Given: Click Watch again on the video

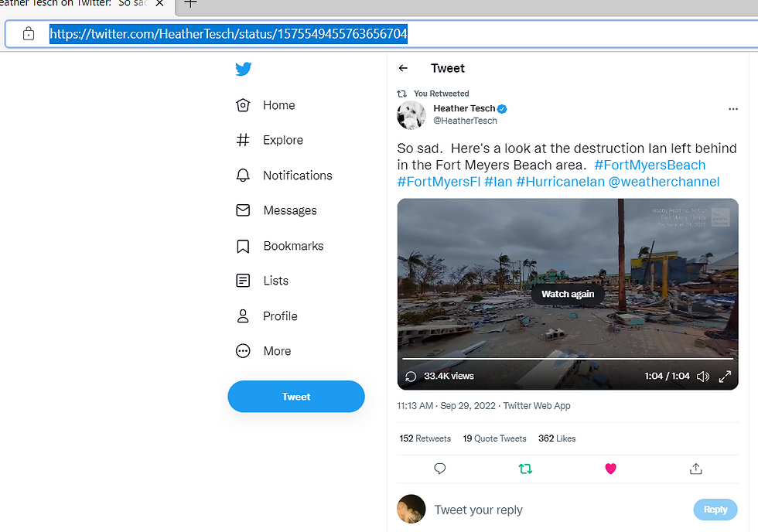Looking at the screenshot, I should coord(568,294).
